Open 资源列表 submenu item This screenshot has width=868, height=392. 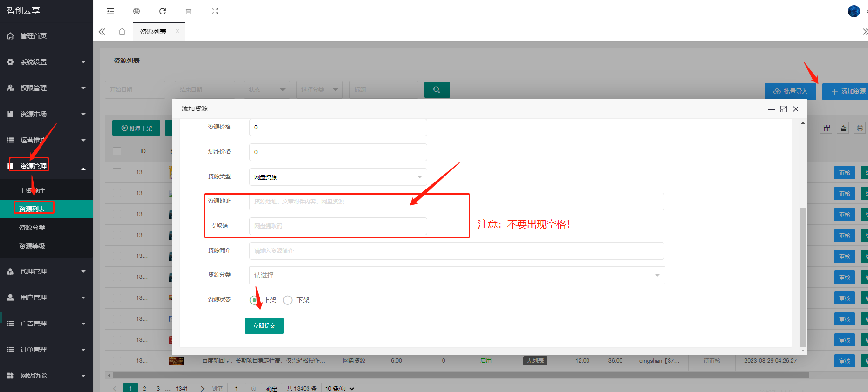[46, 209]
